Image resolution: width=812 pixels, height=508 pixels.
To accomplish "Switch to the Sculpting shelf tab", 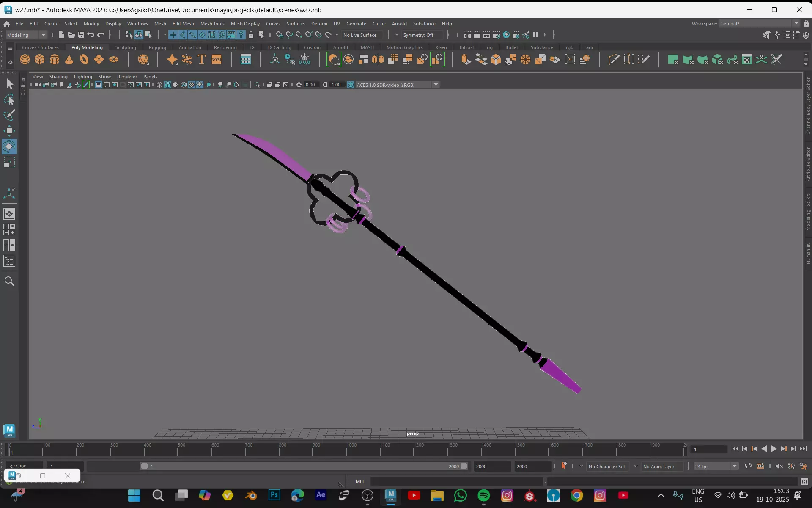I will (x=126, y=47).
